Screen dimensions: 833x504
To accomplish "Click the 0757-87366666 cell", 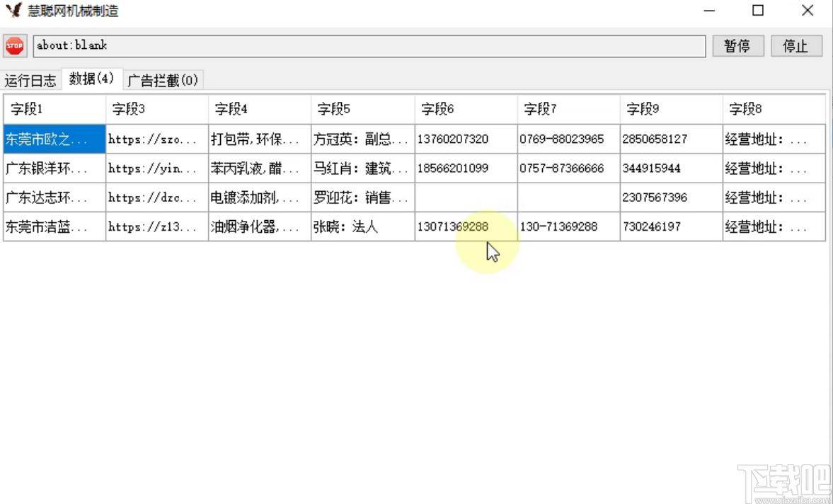I will (569, 168).
